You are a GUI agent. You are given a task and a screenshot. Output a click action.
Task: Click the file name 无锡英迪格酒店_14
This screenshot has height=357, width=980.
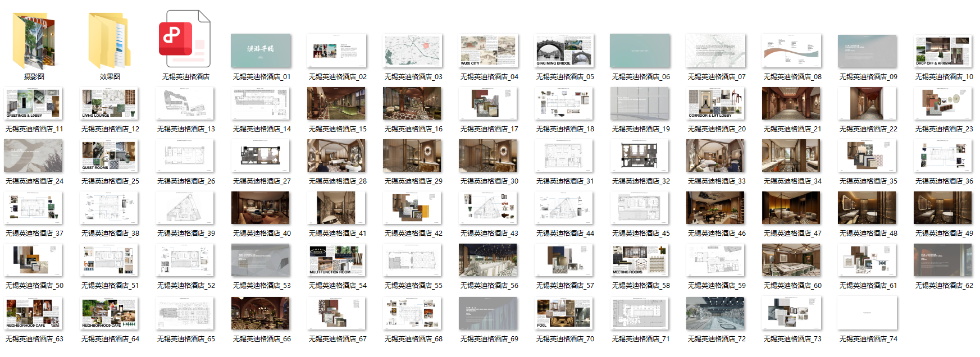262,129
